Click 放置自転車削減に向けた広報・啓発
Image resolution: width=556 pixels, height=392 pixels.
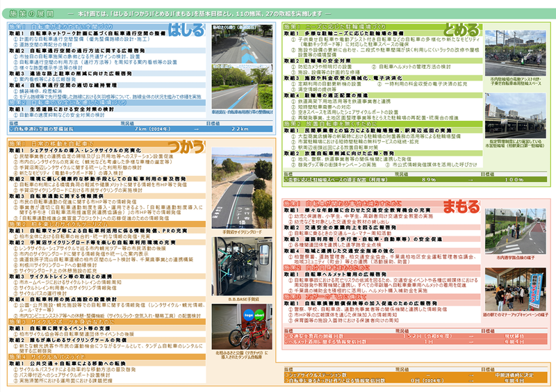tap(350, 154)
